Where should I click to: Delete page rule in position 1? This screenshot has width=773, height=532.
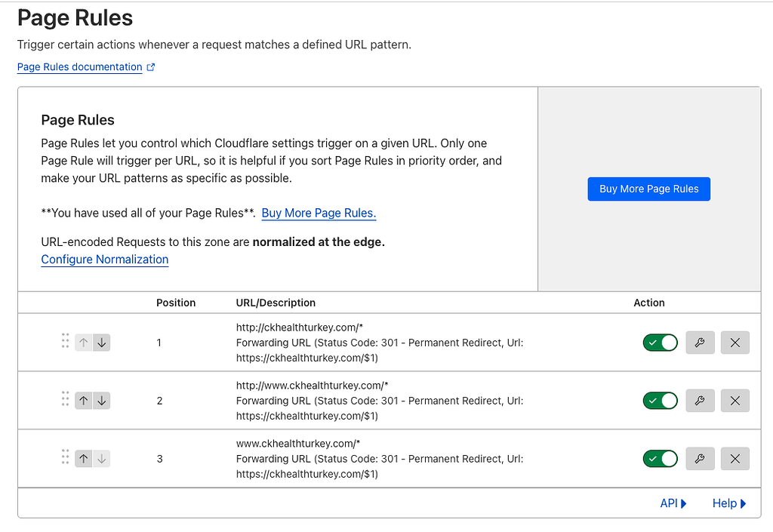[735, 343]
